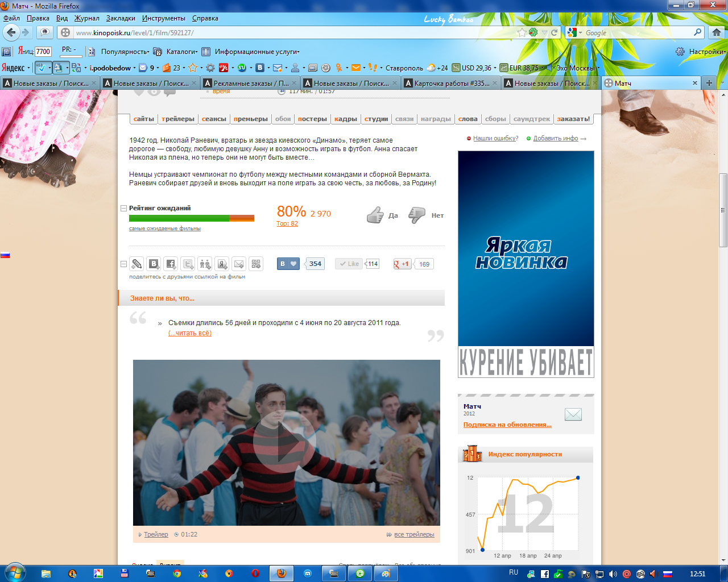Image resolution: width=728 pixels, height=582 pixels.
Task: Open list-all-tabs dropdown arrow
Action: [722, 83]
